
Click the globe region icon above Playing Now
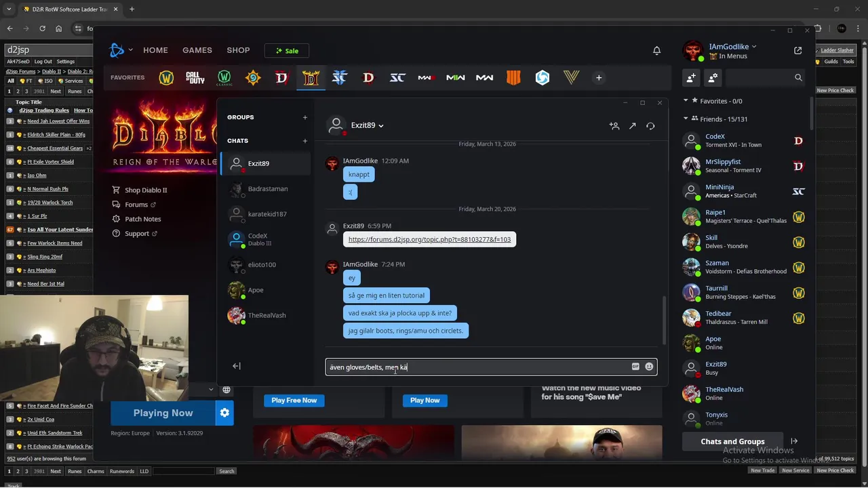pos(226,390)
